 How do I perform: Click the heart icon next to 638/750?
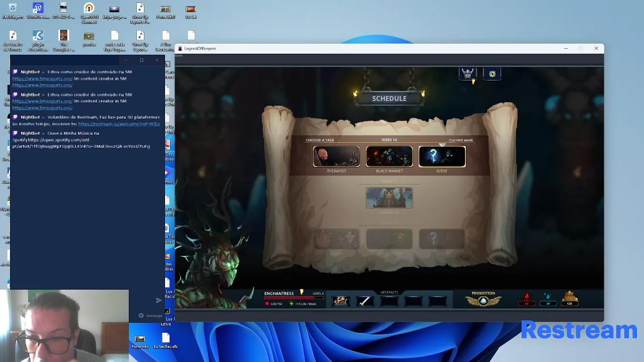267,304
